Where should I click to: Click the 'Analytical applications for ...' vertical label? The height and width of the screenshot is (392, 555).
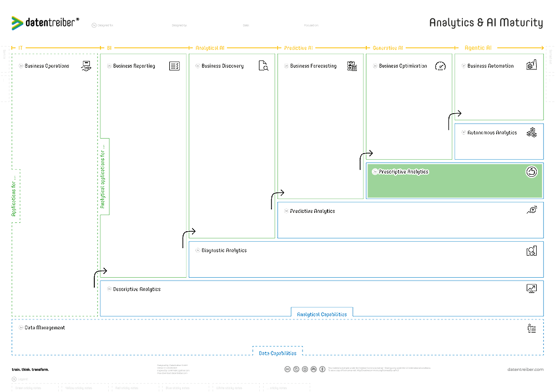[x=102, y=176]
